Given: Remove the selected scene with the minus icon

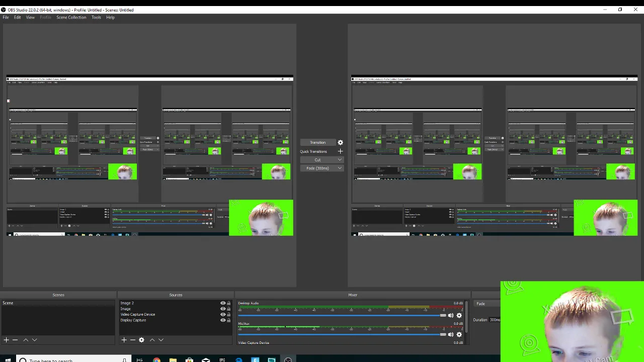Looking at the screenshot, I should pyautogui.click(x=15, y=340).
